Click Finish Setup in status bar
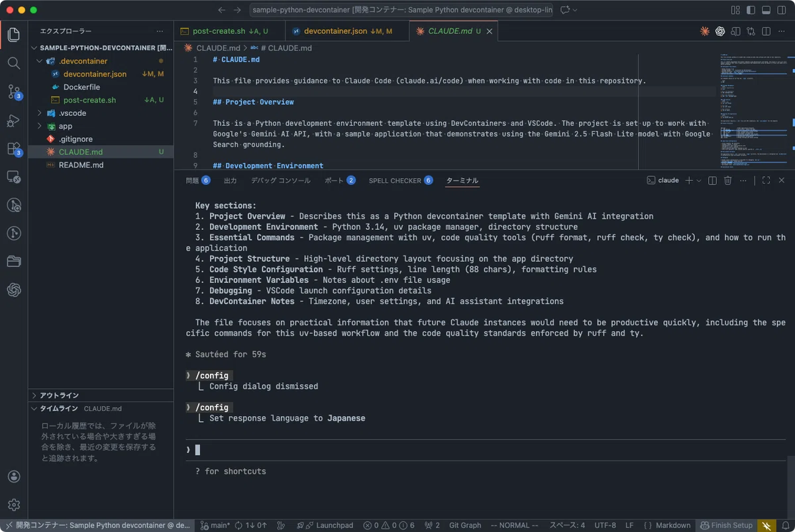Screen dimensions: 795x532 726,525
